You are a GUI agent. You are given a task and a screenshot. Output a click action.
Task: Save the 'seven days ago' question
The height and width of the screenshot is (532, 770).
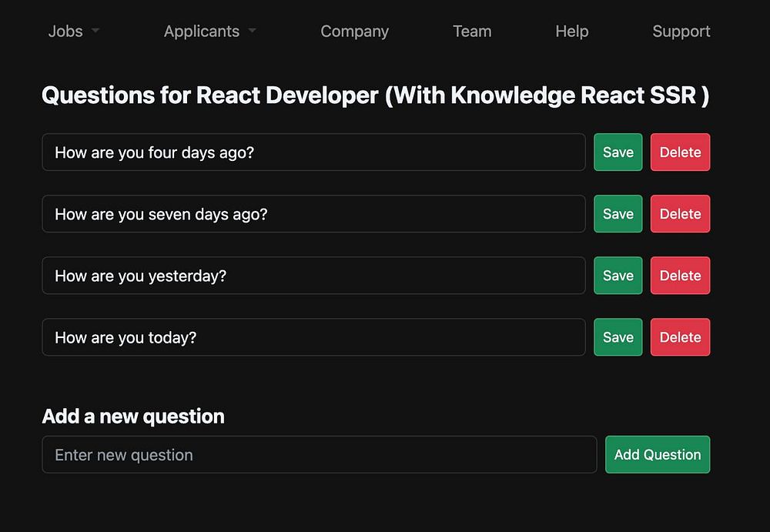[x=618, y=214]
